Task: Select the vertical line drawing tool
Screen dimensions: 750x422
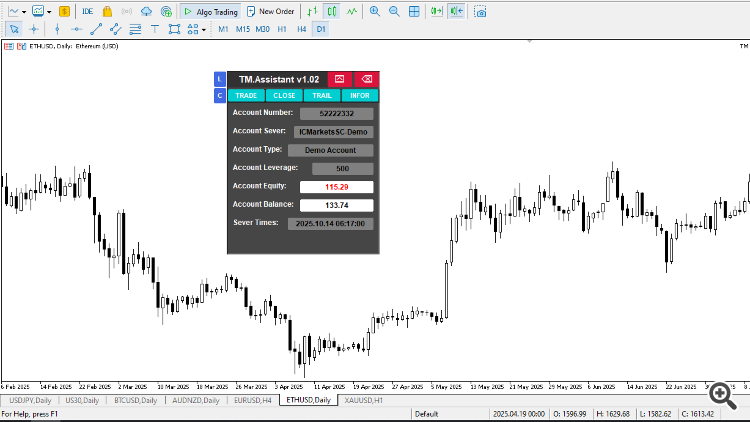Action: [x=57, y=29]
